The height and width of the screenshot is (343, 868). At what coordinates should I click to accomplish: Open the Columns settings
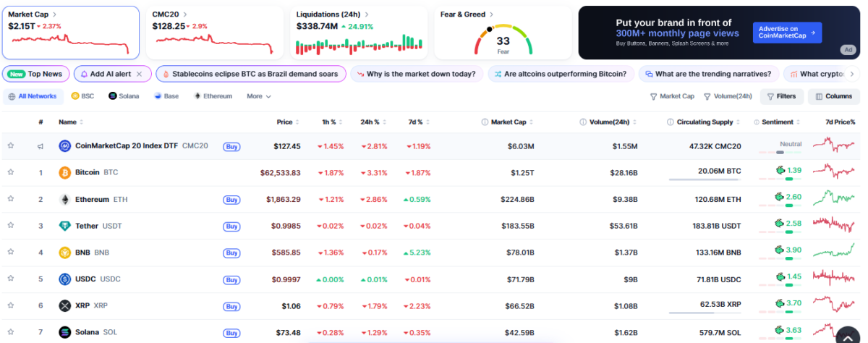pyautogui.click(x=834, y=96)
